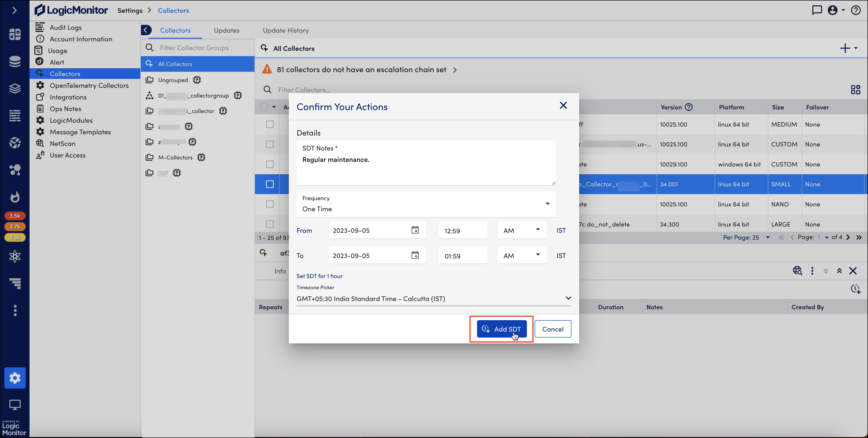Open the chat messages icon in header
868x438 pixels.
coord(817,10)
